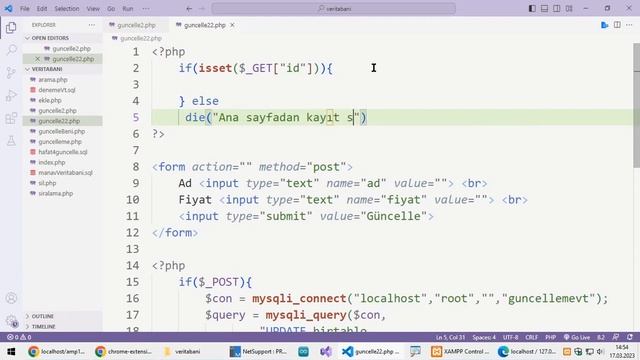Open the Selection menu
640x360 pixels.
click(67, 9)
